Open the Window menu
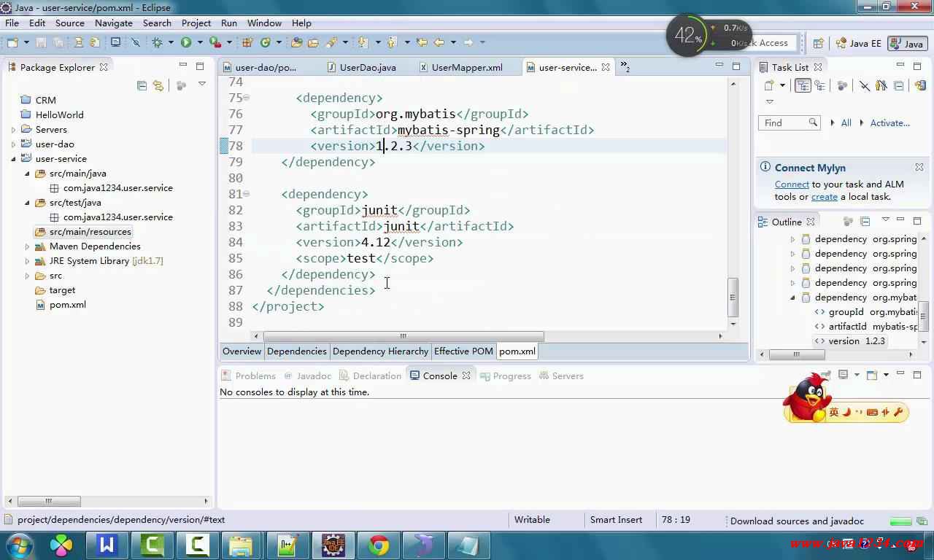934x560 pixels. [264, 23]
